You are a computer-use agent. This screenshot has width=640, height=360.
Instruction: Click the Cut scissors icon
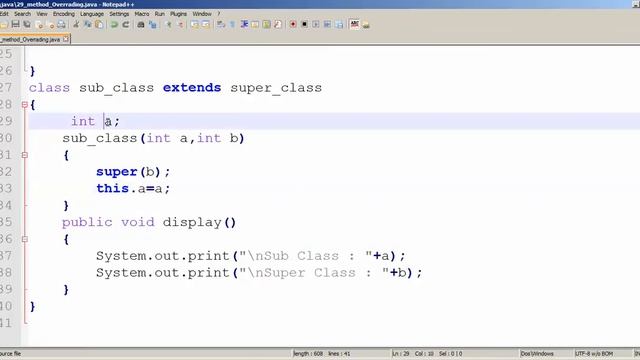tap(76, 24)
